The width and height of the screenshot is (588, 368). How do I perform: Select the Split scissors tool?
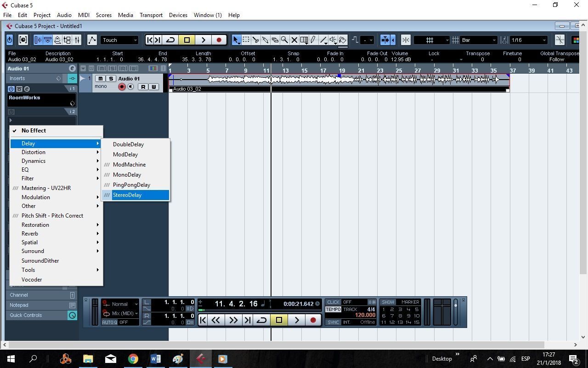[x=255, y=40]
